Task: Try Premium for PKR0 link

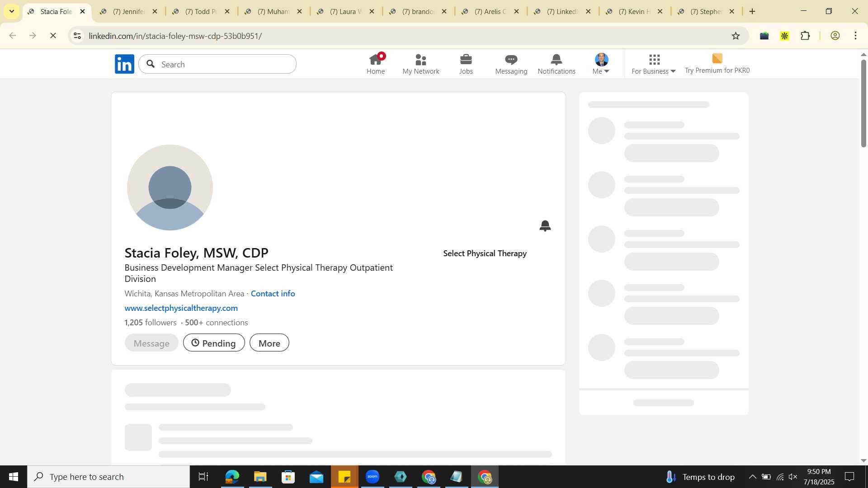Action: click(x=717, y=64)
